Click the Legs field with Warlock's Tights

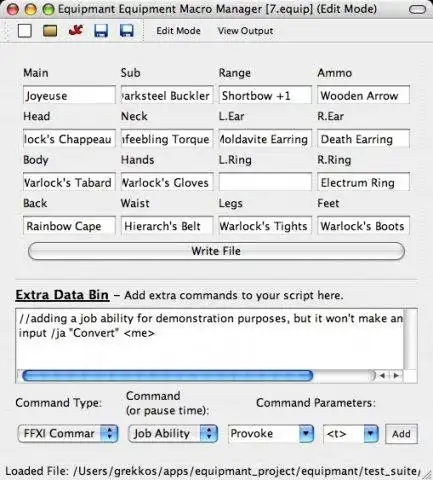(265, 226)
